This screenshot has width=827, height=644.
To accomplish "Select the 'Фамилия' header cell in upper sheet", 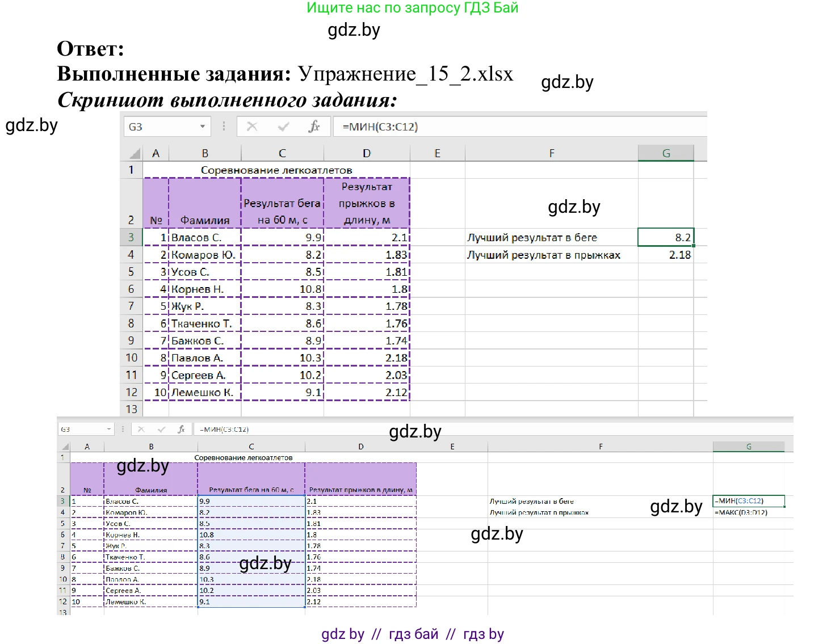I will tap(205, 220).
